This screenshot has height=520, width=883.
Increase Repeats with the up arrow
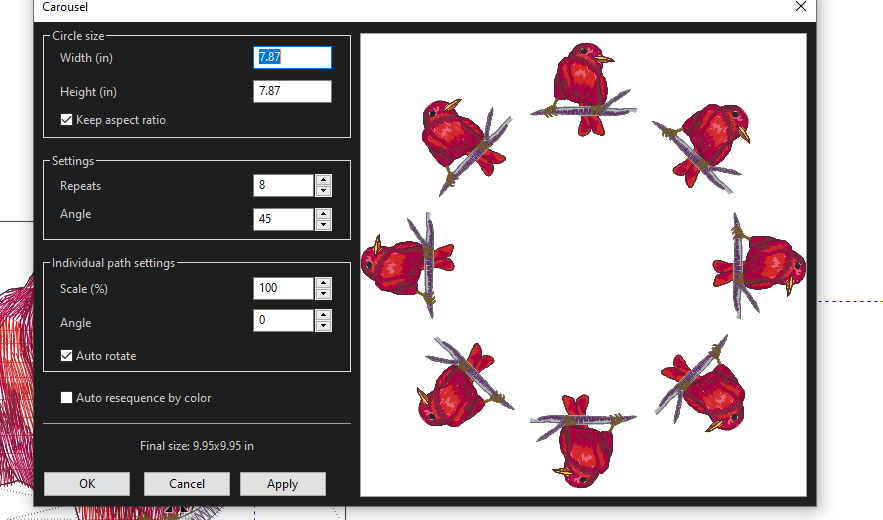(323, 180)
